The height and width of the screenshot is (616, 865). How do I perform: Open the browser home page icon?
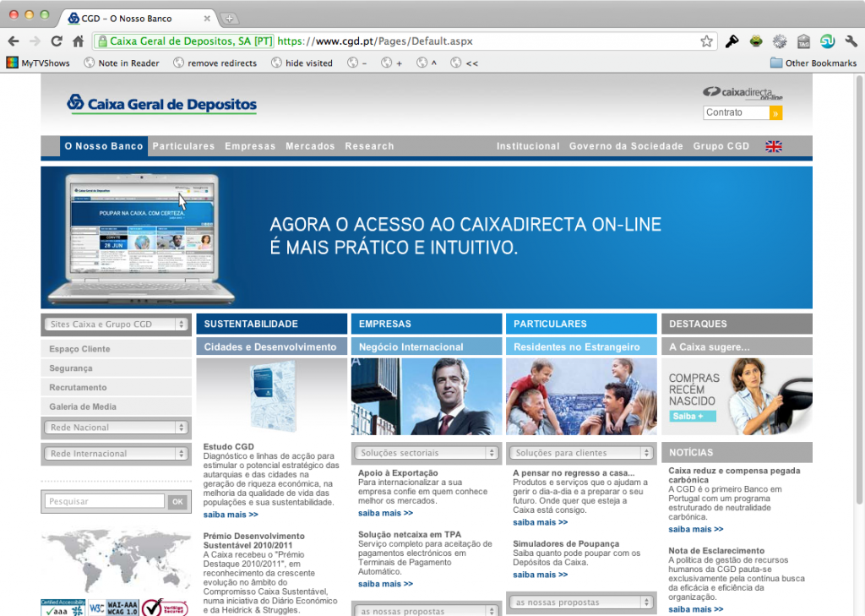coord(79,41)
